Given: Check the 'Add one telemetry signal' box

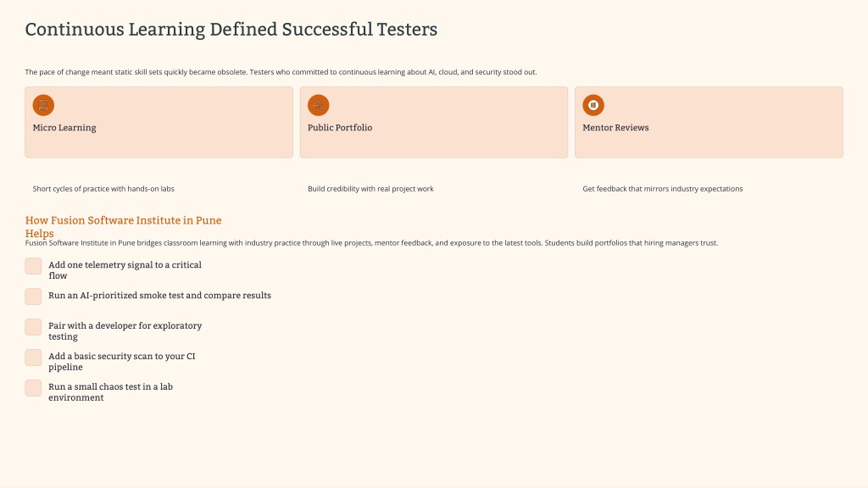Looking at the screenshot, I should pyautogui.click(x=33, y=266).
